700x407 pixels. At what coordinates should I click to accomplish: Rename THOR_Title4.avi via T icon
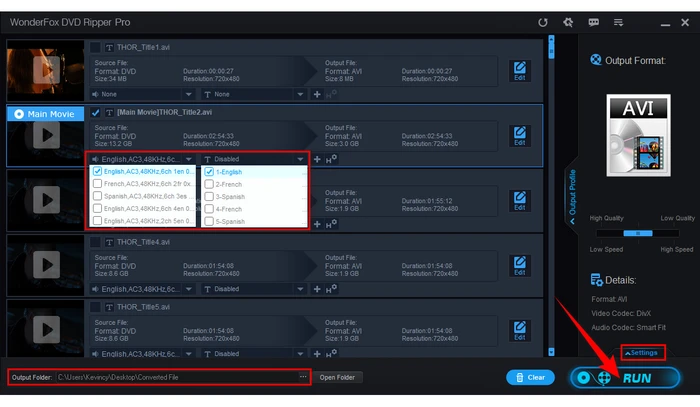coord(109,242)
